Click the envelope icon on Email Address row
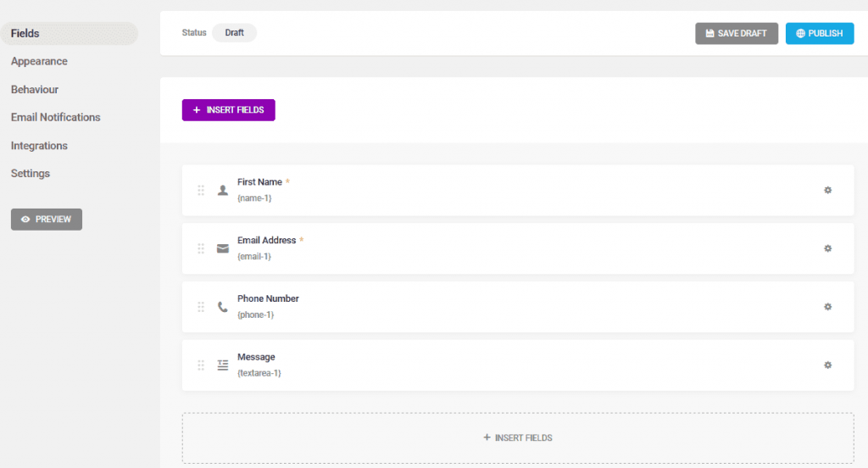 pos(223,248)
